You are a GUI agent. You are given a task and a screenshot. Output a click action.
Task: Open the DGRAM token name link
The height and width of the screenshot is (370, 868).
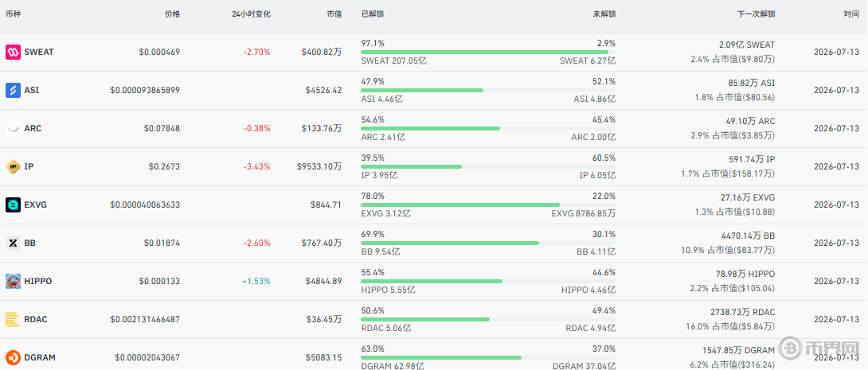pos(39,357)
